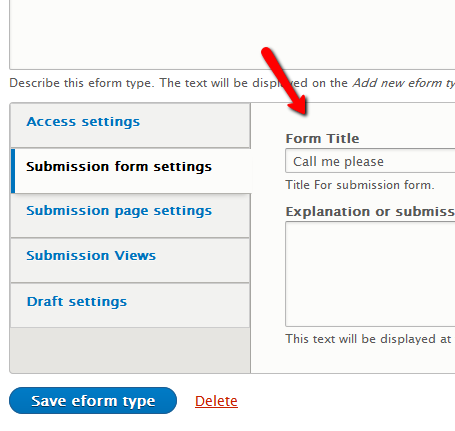This screenshot has height=431, width=455.
Task: Click the Save eform type button
Action: 93,401
